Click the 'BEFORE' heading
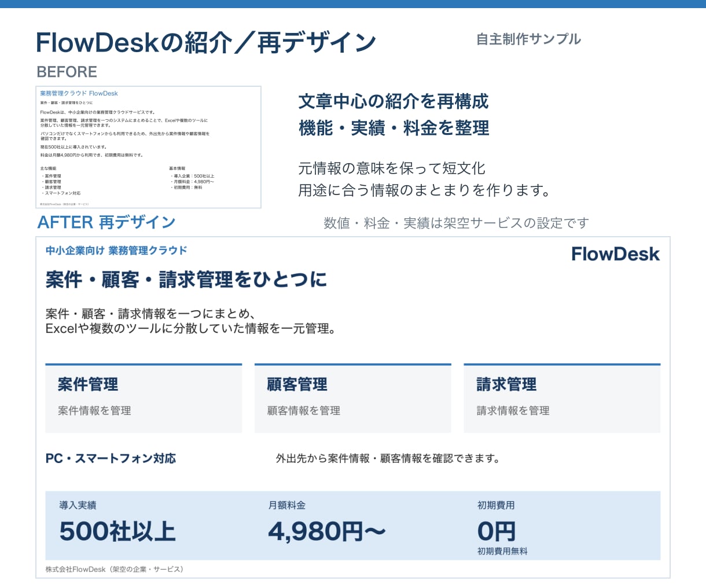 pos(67,72)
